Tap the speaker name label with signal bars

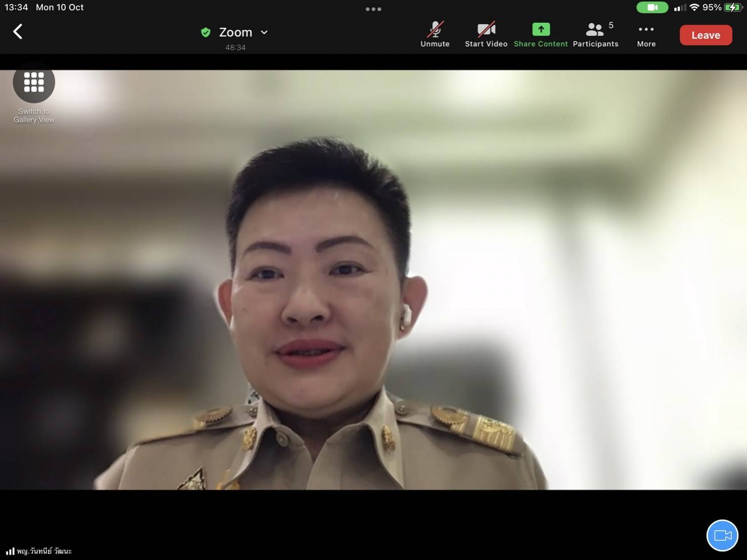click(x=39, y=551)
